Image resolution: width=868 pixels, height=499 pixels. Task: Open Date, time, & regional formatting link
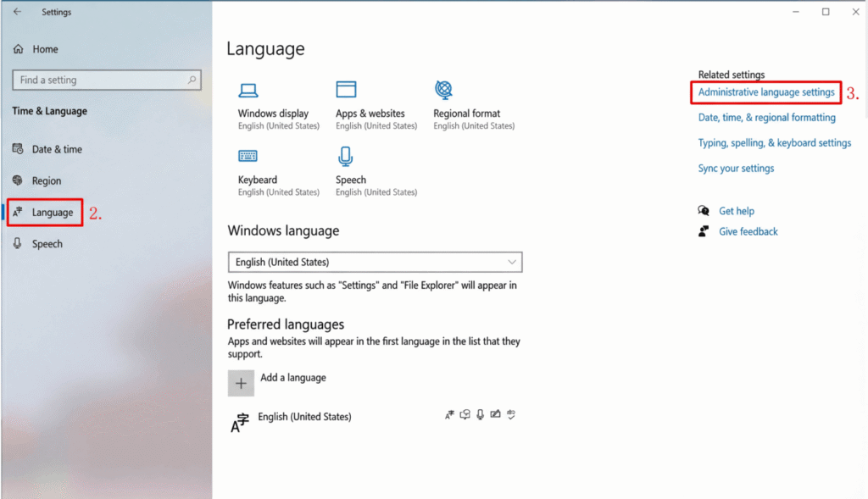766,118
